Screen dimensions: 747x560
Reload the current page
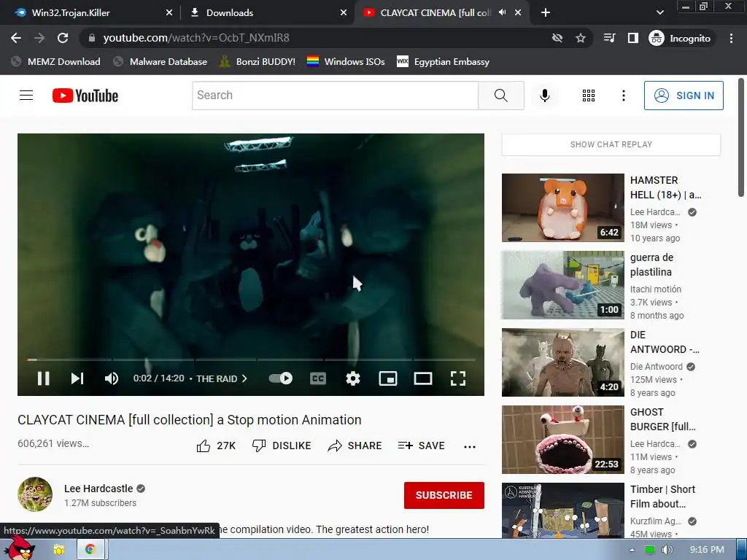[63, 38]
